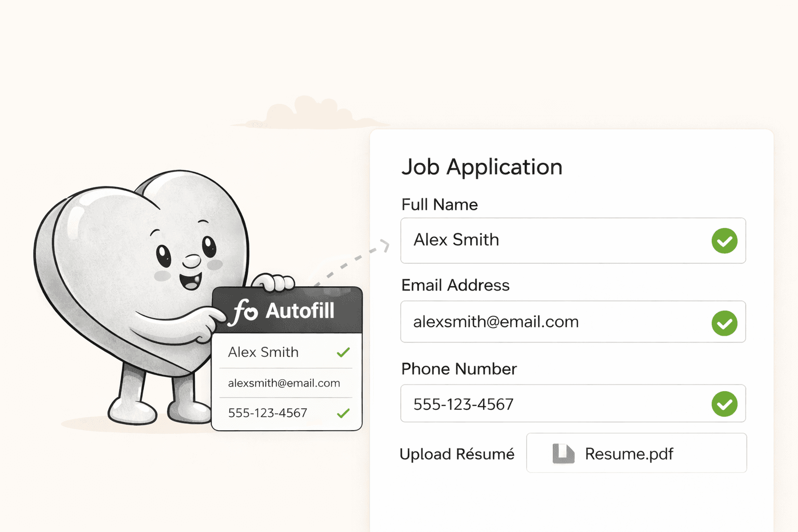Expand the alexsmith@email.com suggestion row

285,383
